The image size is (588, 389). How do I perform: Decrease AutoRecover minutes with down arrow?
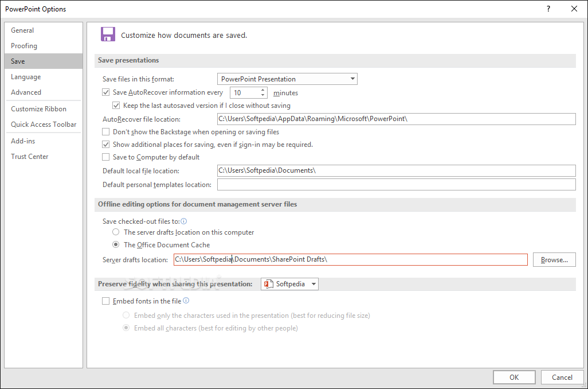263,95
